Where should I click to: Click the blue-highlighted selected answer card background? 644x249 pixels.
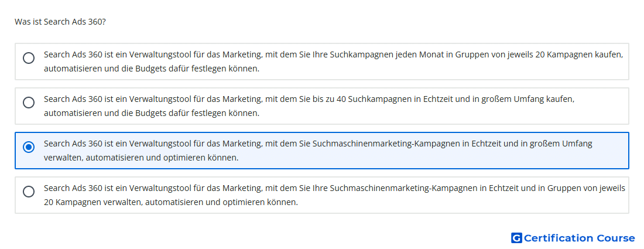coord(322,151)
